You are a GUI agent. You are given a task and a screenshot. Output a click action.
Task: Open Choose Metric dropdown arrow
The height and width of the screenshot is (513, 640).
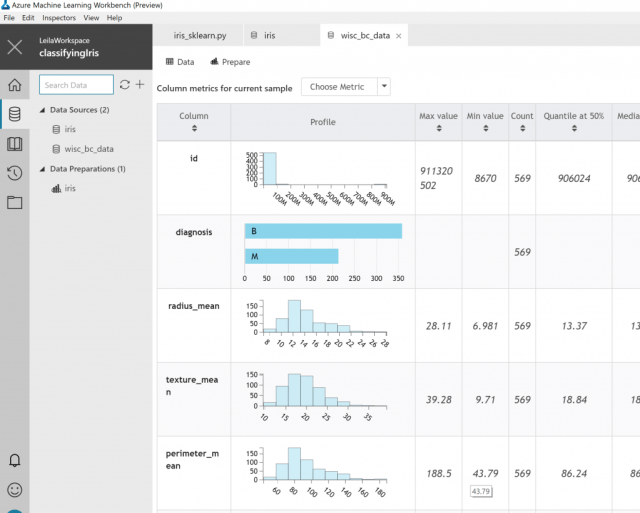click(x=384, y=87)
